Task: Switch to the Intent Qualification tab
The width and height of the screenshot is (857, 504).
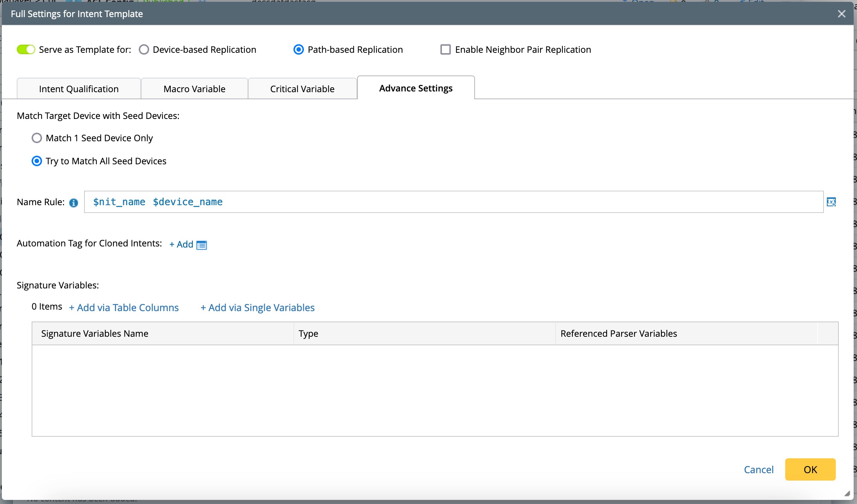Action: click(x=79, y=89)
